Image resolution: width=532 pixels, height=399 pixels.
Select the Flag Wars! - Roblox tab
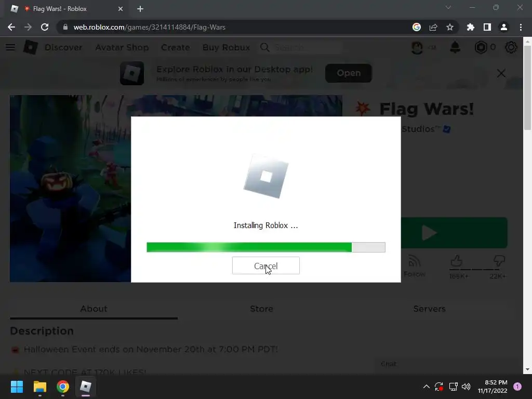(67, 9)
